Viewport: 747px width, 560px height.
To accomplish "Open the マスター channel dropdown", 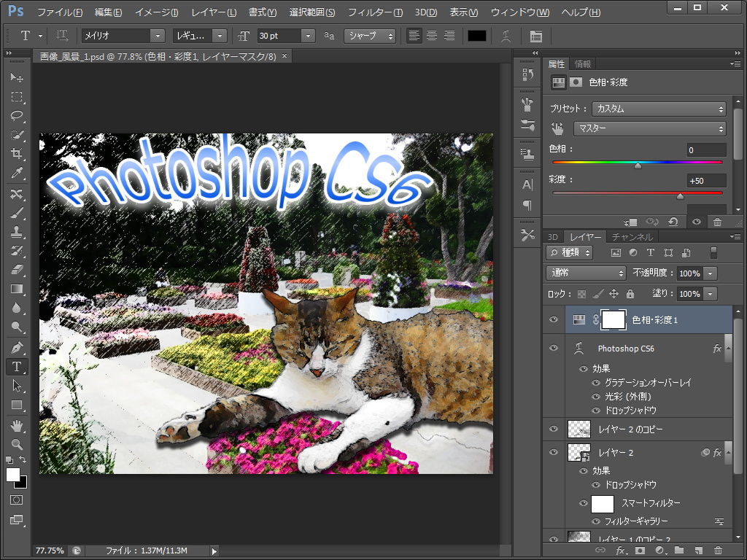I will pyautogui.click(x=649, y=128).
